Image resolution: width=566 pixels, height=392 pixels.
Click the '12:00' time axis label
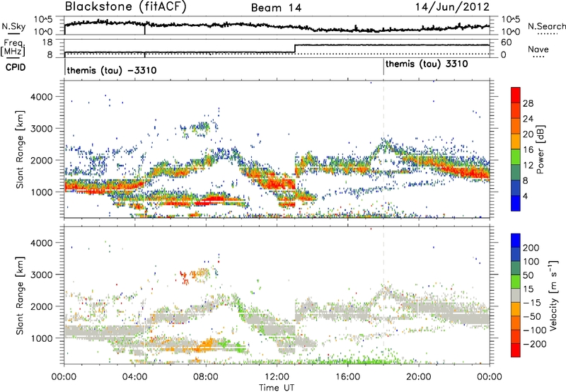coord(277,377)
